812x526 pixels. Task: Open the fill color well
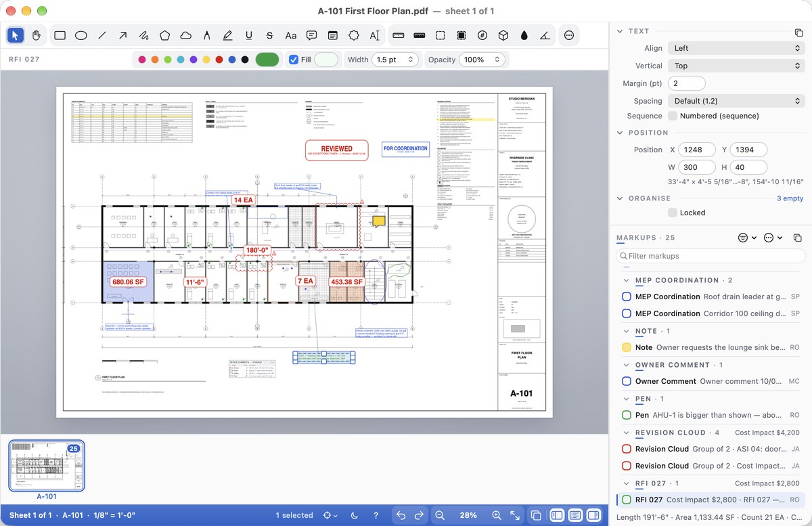click(326, 60)
